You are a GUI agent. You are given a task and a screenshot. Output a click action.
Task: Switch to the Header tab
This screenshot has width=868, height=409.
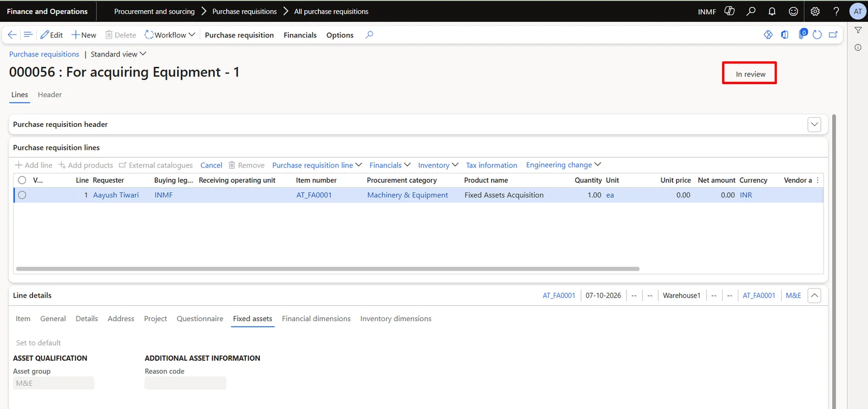pyautogui.click(x=50, y=94)
